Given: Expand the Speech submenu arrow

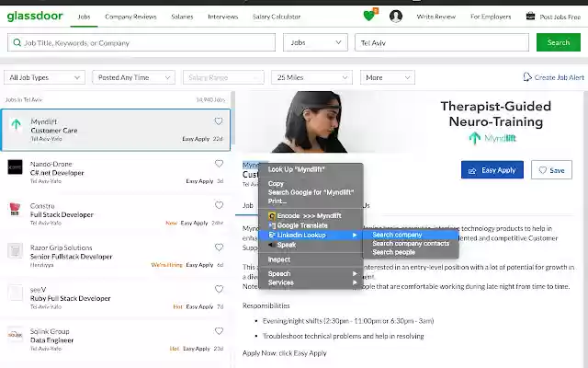Looking at the screenshot, I should pos(355,274).
